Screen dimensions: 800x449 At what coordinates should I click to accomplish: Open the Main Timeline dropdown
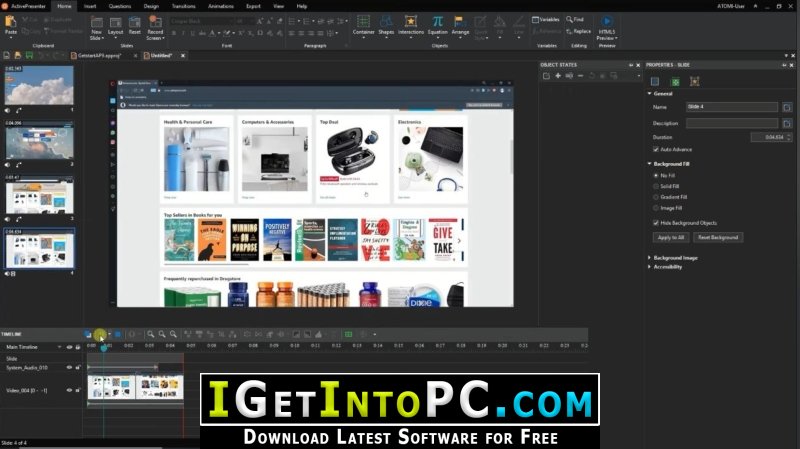tap(60, 347)
